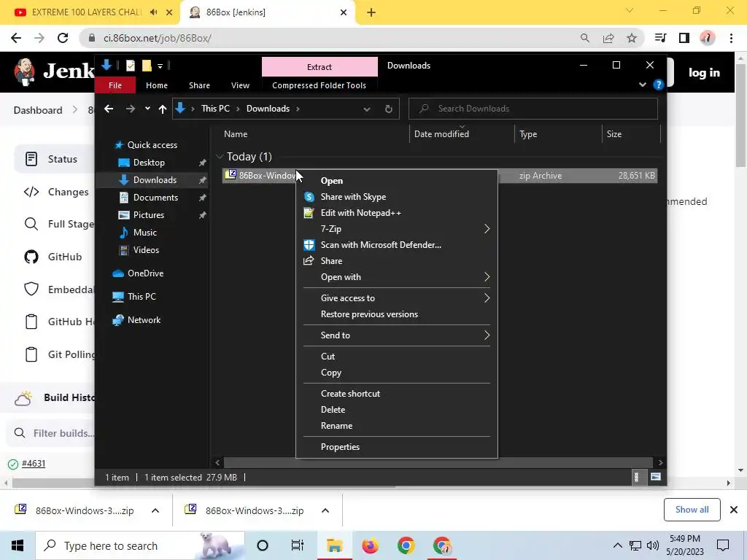Click the Search Downloads field

pos(533,109)
